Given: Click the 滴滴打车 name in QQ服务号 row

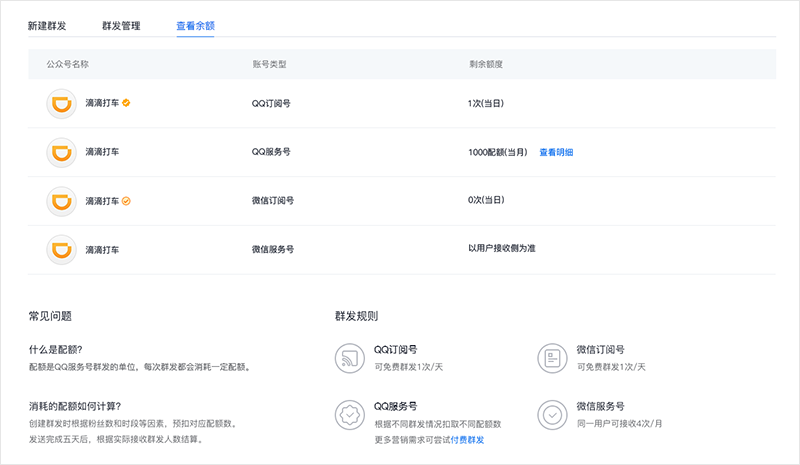Looking at the screenshot, I should (102, 152).
